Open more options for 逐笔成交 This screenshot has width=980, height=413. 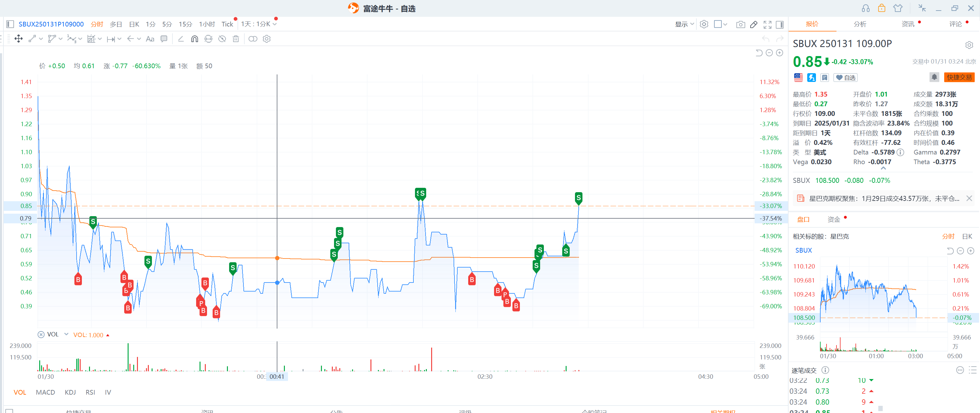[960, 370]
